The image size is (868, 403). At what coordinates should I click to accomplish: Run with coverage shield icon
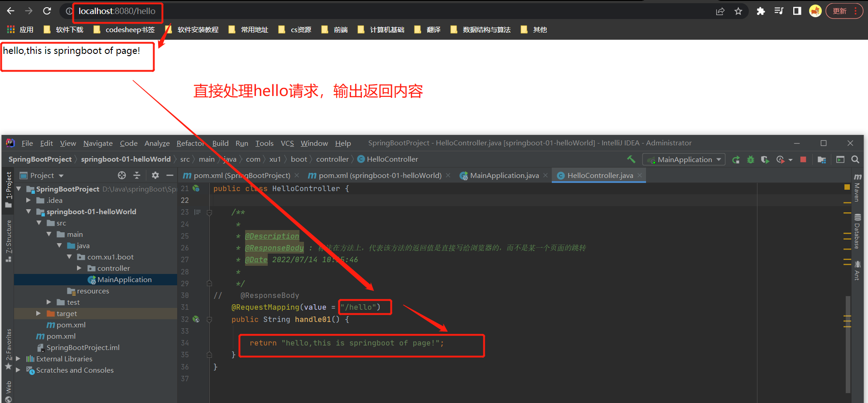(765, 159)
